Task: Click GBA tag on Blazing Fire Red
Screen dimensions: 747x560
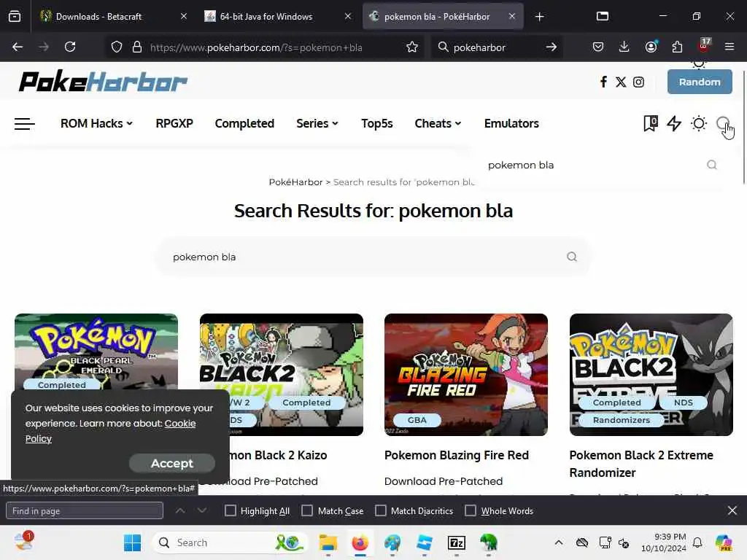Action: click(x=417, y=420)
